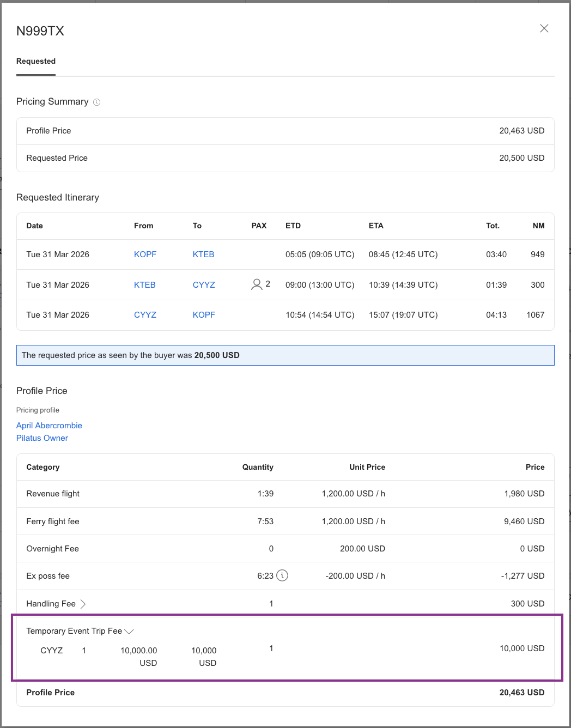
Task: Click the passenger icon in the KTEB–CYYZ row
Action: (x=257, y=284)
